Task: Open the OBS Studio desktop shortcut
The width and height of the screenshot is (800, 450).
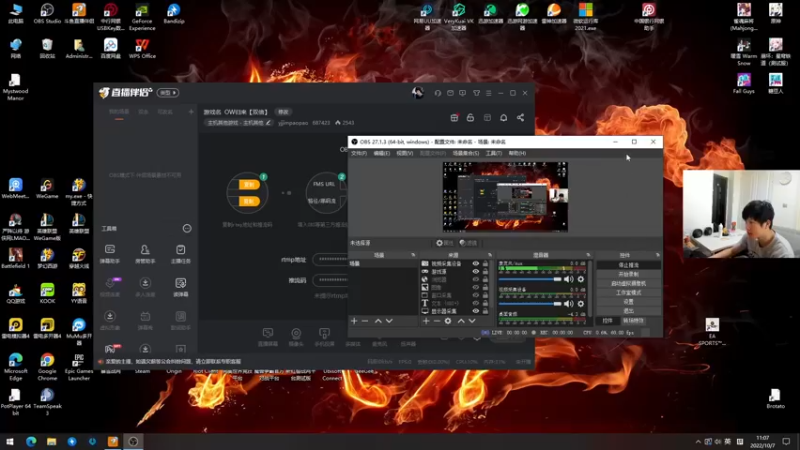Action: coord(49,11)
